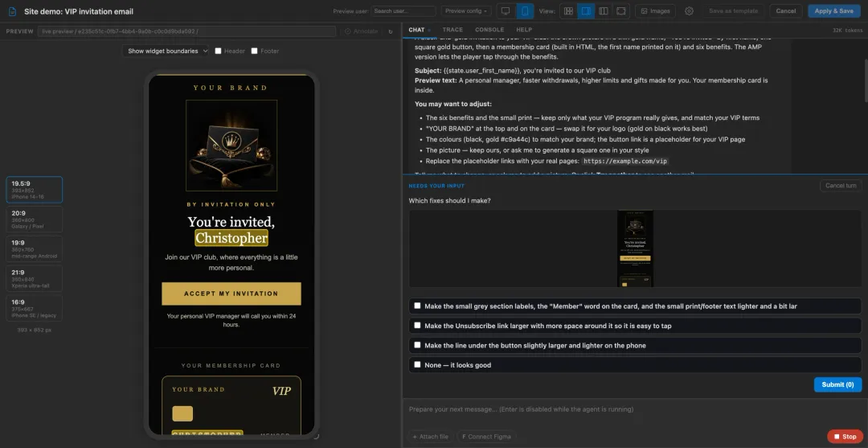Viewport: 868px width, 448px height.
Task: Click the Search user field
Action: [x=403, y=11]
